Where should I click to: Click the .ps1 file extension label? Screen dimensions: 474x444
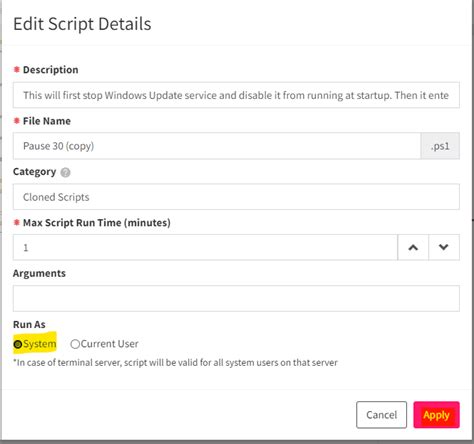coord(440,146)
